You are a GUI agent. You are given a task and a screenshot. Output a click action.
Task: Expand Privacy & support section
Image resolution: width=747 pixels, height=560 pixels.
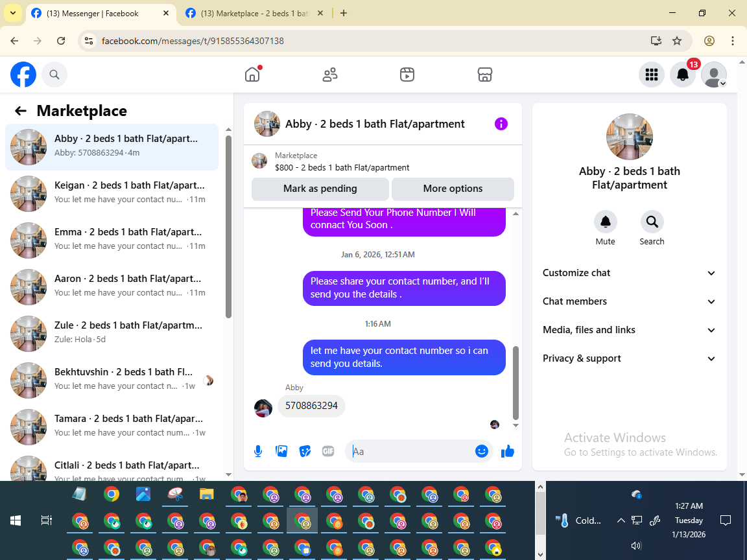pyautogui.click(x=630, y=358)
